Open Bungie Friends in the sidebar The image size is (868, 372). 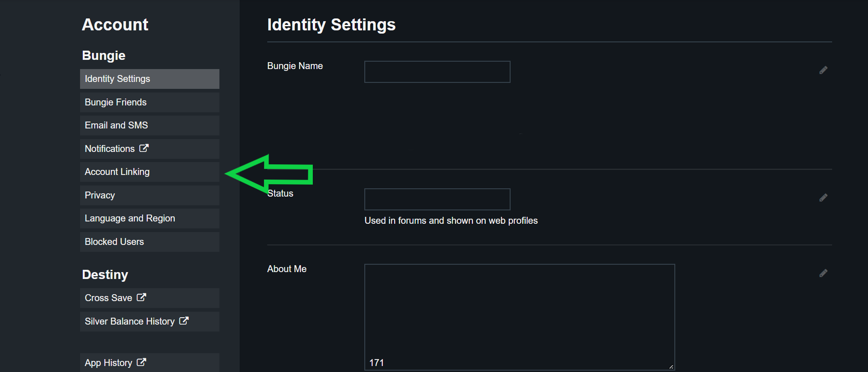coord(149,102)
